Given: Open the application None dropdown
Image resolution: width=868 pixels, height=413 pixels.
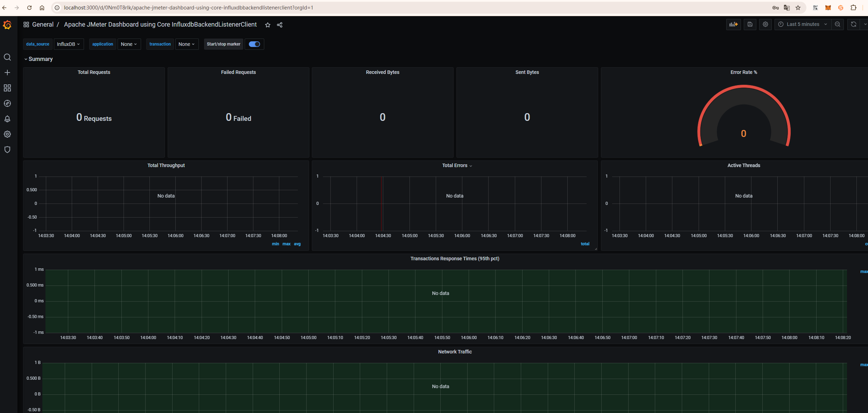Looking at the screenshot, I should [129, 44].
